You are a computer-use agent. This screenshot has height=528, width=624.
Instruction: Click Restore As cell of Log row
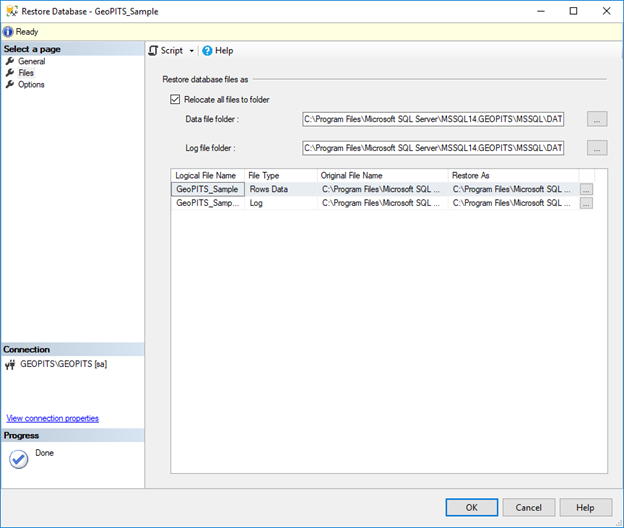coord(513,203)
